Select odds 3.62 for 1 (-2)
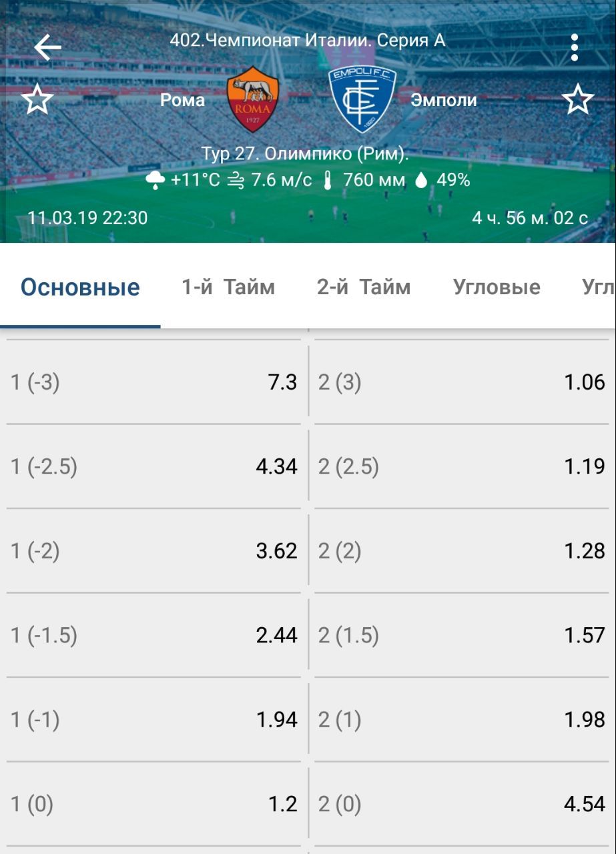The image size is (616, 854). (153, 551)
